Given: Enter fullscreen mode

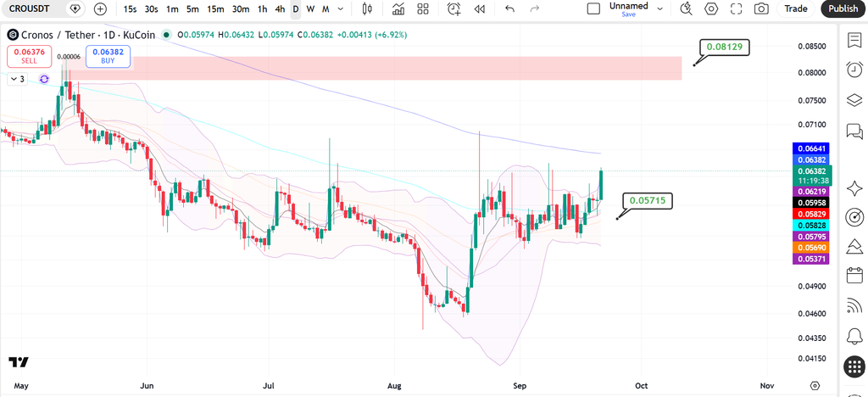Looking at the screenshot, I should [x=736, y=8].
